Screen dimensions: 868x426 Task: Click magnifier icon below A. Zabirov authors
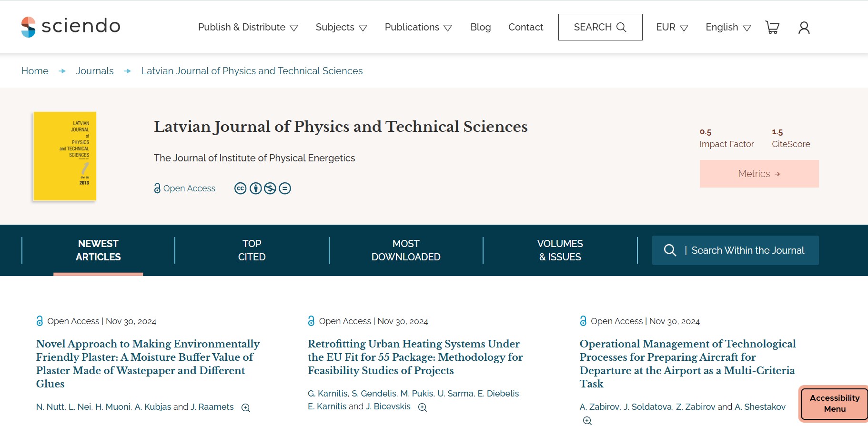587,421
